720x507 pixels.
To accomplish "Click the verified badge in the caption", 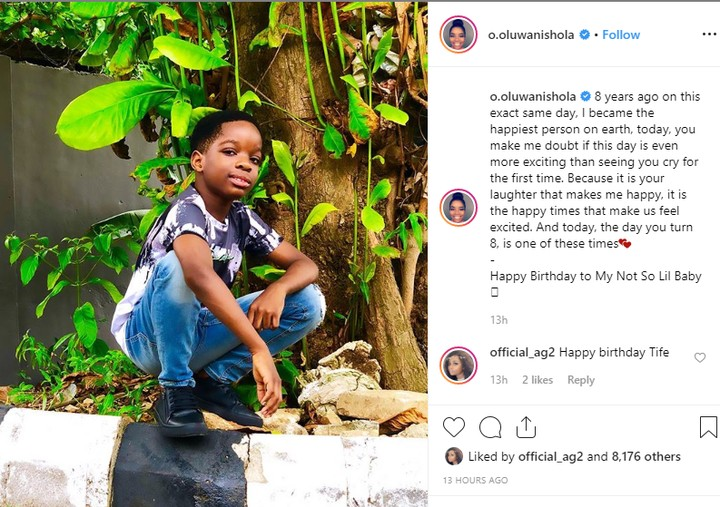I will [583, 97].
